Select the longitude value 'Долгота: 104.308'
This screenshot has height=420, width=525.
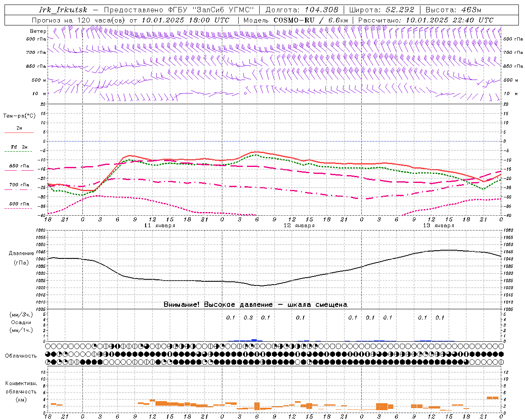click(302, 10)
